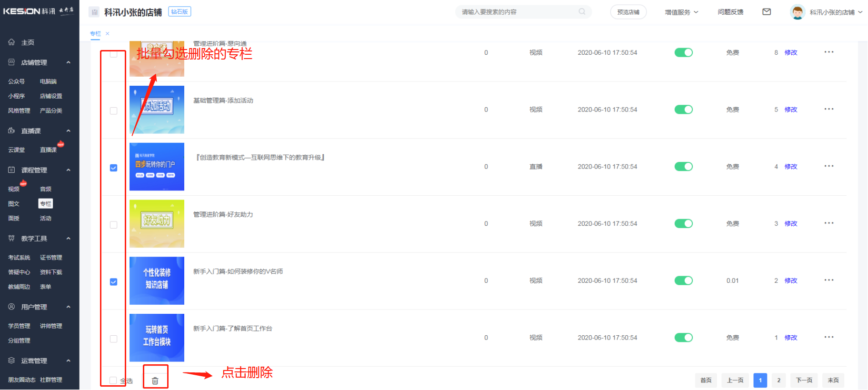This screenshot has height=390, width=868.
Task: Expand the 增值服务 dropdown
Action: point(681,12)
